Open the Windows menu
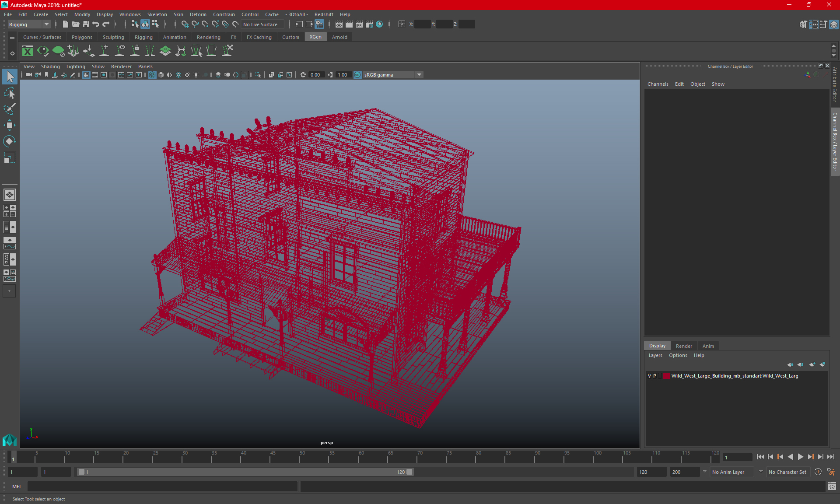The width and height of the screenshot is (840, 504). (x=130, y=14)
